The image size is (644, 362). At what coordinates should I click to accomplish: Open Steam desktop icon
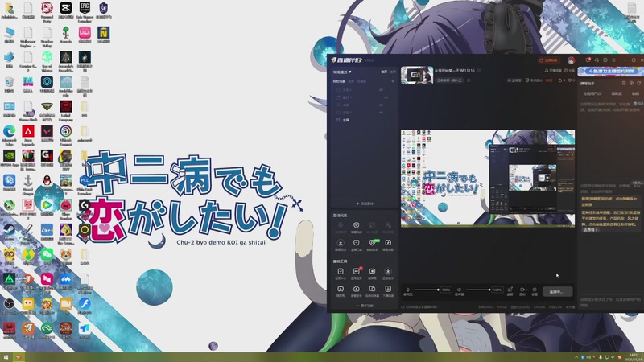pyautogui.click(x=9, y=232)
